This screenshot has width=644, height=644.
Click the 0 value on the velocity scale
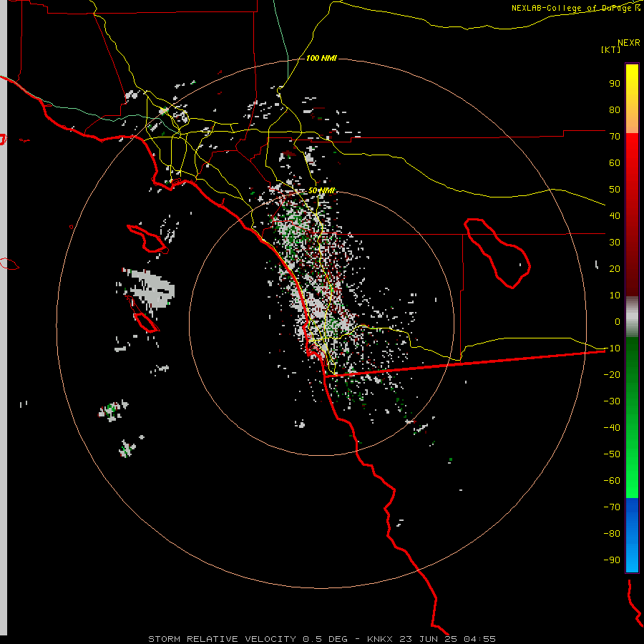click(618, 322)
